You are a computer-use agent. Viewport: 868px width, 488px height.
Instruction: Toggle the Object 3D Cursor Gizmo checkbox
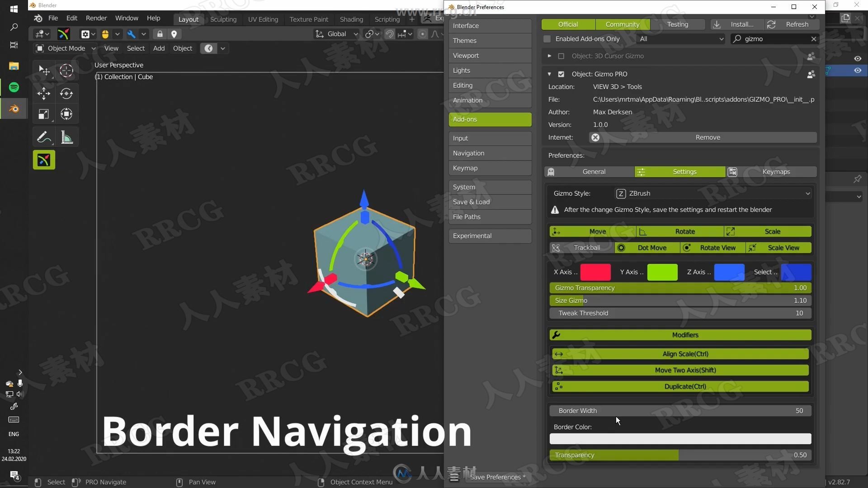(x=561, y=56)
